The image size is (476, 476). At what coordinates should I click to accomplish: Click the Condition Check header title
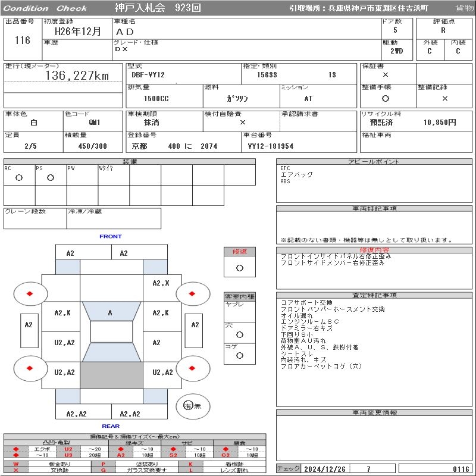45,8
